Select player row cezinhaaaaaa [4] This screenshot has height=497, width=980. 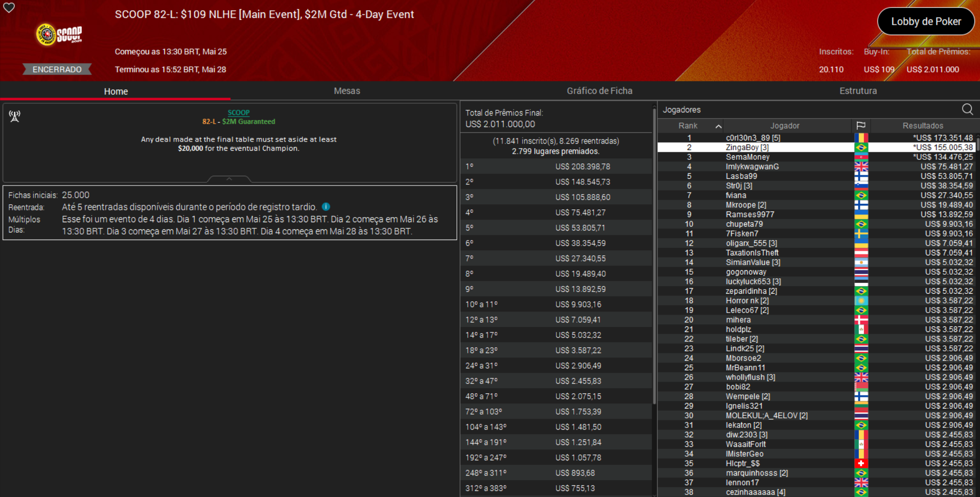[x=816, y=492]
